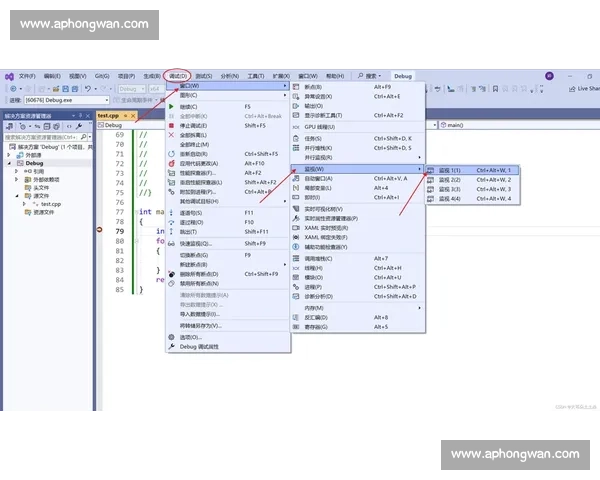The height and width of the screenshot is (480, 600).
Task: Click the green Continue (F5) play icon
Action: [x=171, y=106]
